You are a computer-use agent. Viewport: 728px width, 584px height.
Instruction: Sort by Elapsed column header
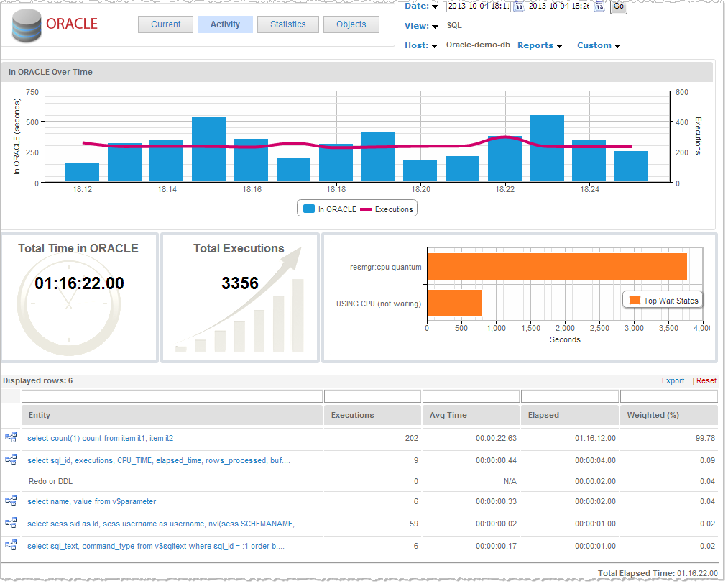[570, 415]
